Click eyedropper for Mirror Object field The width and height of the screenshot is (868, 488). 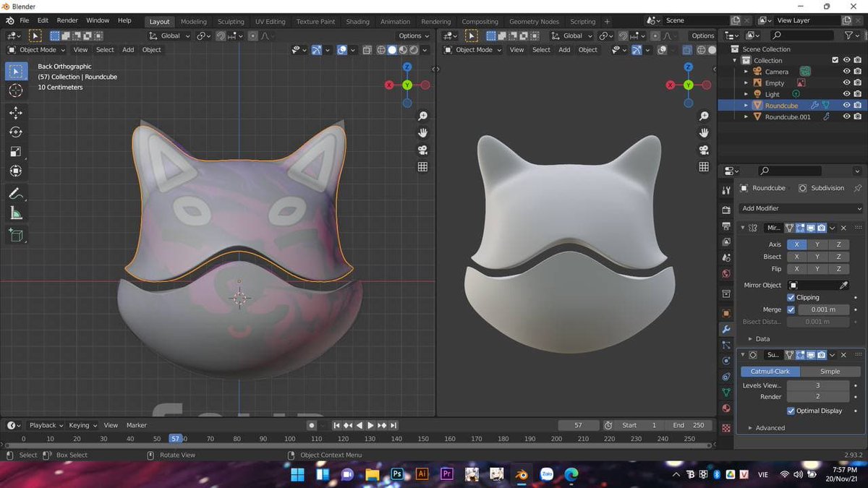point(843,286)
